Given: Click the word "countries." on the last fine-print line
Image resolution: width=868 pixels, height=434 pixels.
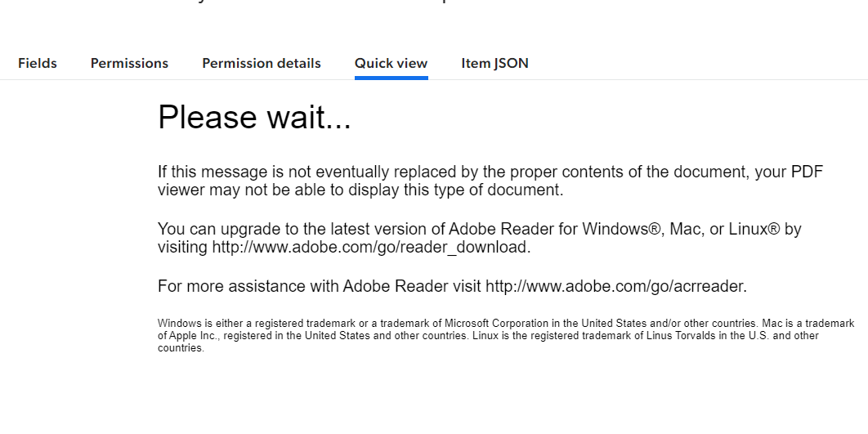Looking at the screenshot, I should click(x=181, y=348).
